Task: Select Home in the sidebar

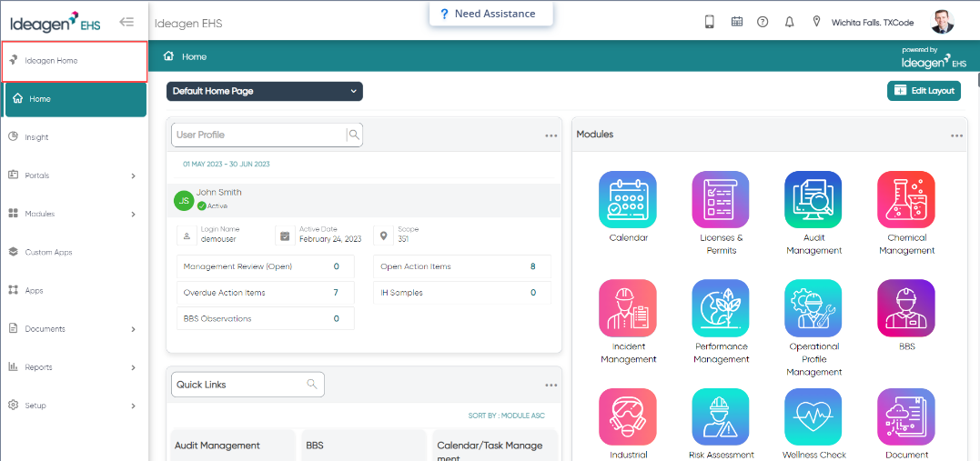Action: point(76,99)
